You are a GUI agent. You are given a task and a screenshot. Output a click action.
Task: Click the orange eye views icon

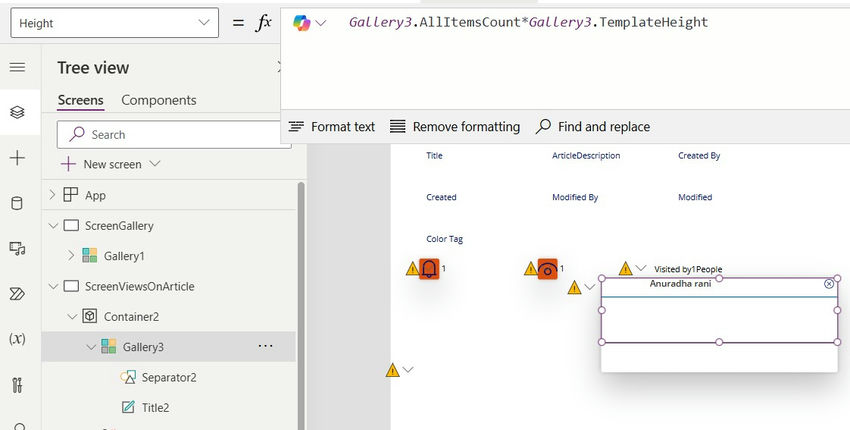548,269
